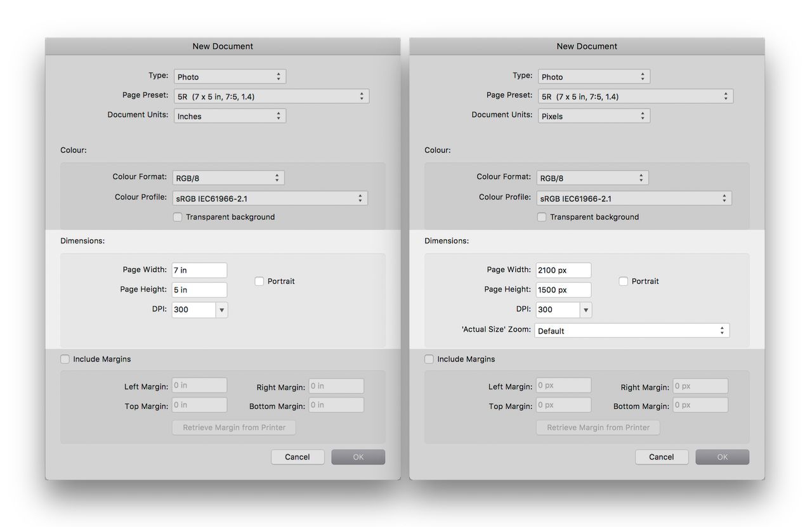Click Bottom Margin field showing 0 in
This screenshot has width=812, height=527.
[x=336, y=405]
